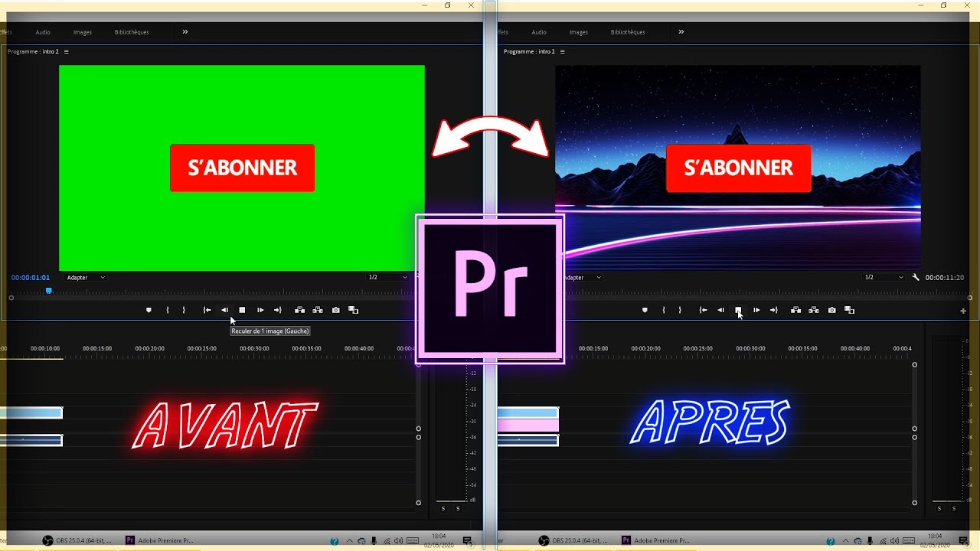Screen dimensions: 980x551
Task: Go to Out point in left monitor
Action: 278,310
